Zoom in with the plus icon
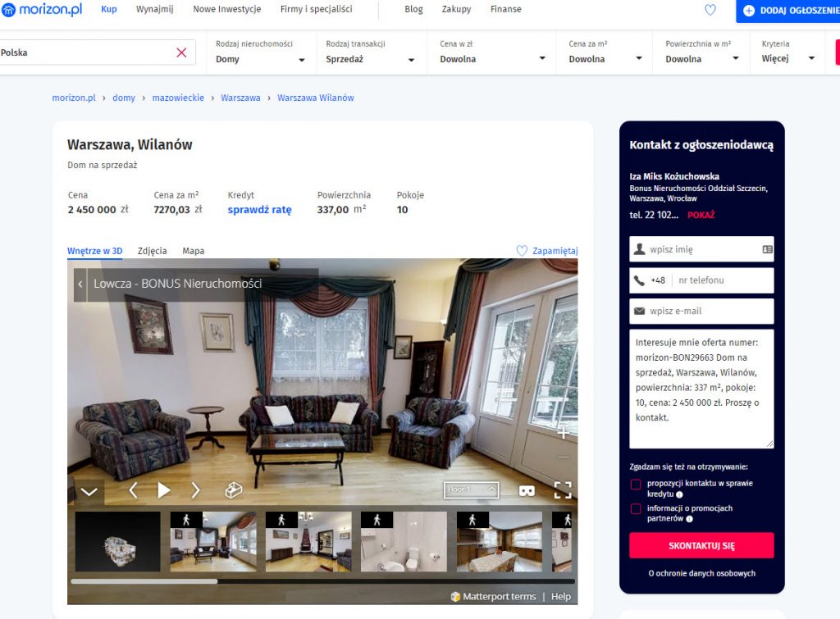Screen dimensions: 840x619 coord(563,433)
